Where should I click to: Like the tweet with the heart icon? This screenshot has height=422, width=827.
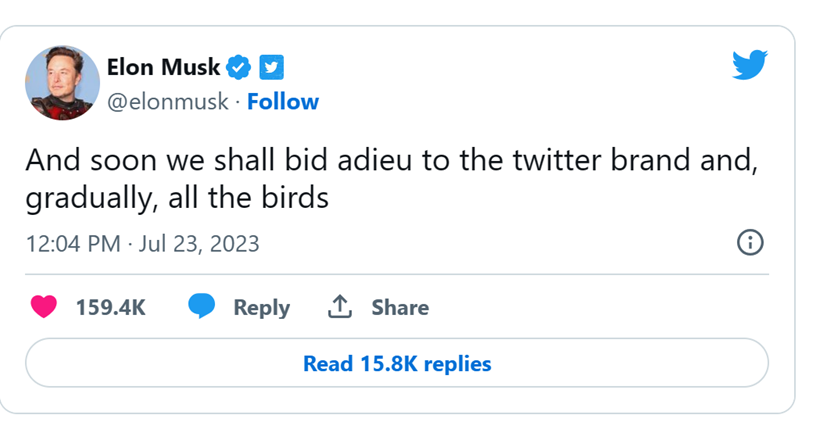point(44,308)
